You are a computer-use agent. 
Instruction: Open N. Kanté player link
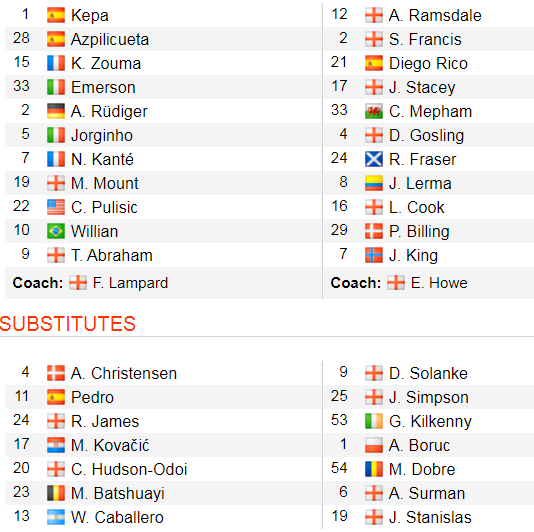[x=102, y=159]
